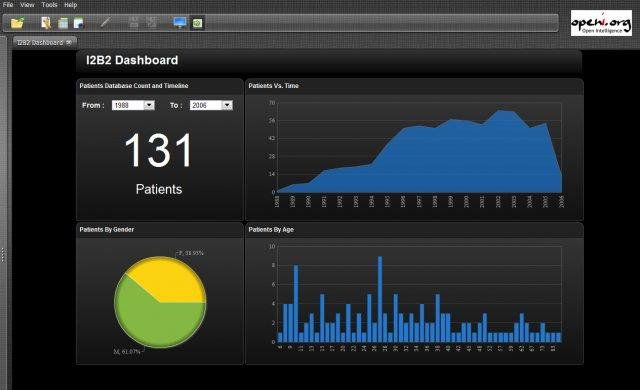Click the F 38.93% pie label

click(x=191, y=253)
